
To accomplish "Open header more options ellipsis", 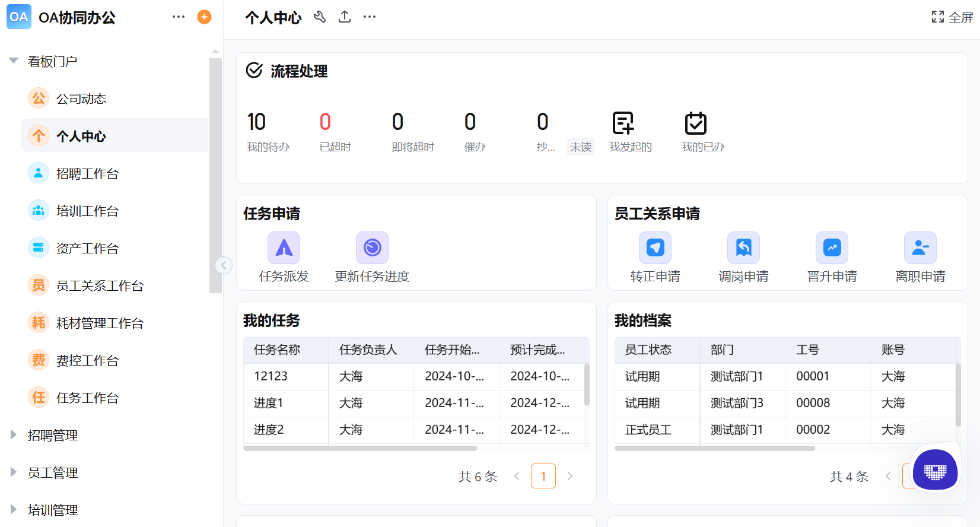I will coord(370,17).
